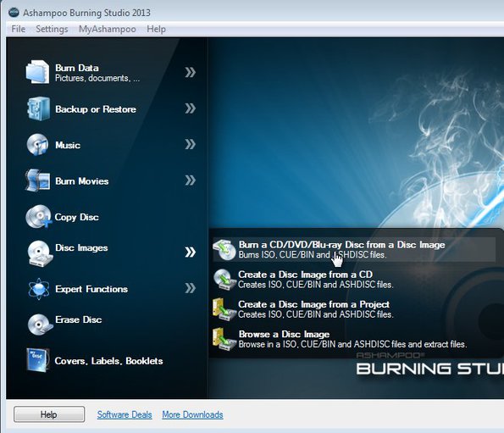Screen dimensions: 504x433
Task: Open the More Downloads link
Action: pos(192,414)
